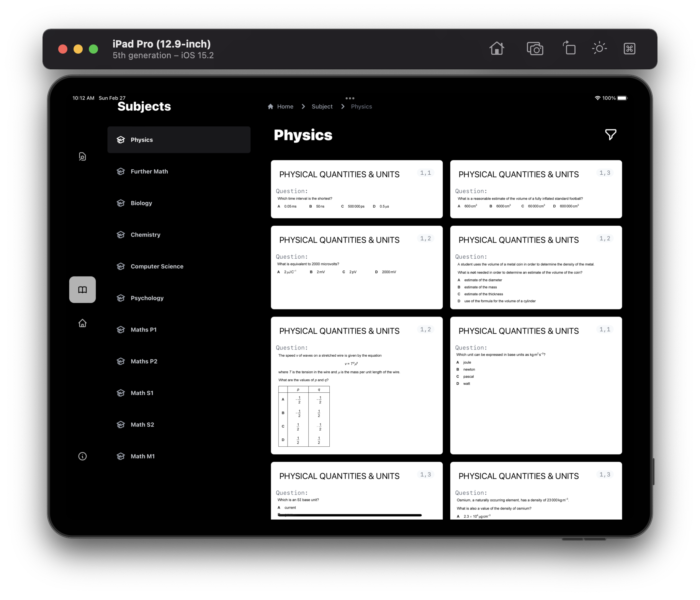Click the 1,2 tag on the coin question
700x600 pixels.
605,238
